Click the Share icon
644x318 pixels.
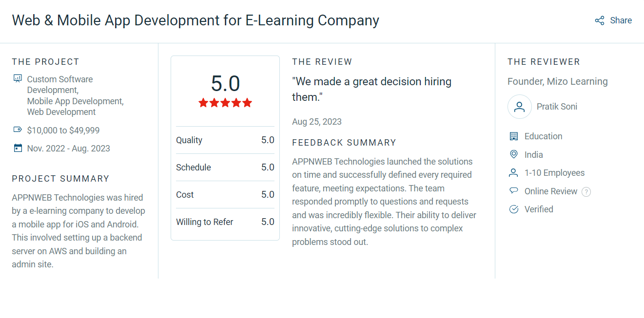click(x=600, y=20)
